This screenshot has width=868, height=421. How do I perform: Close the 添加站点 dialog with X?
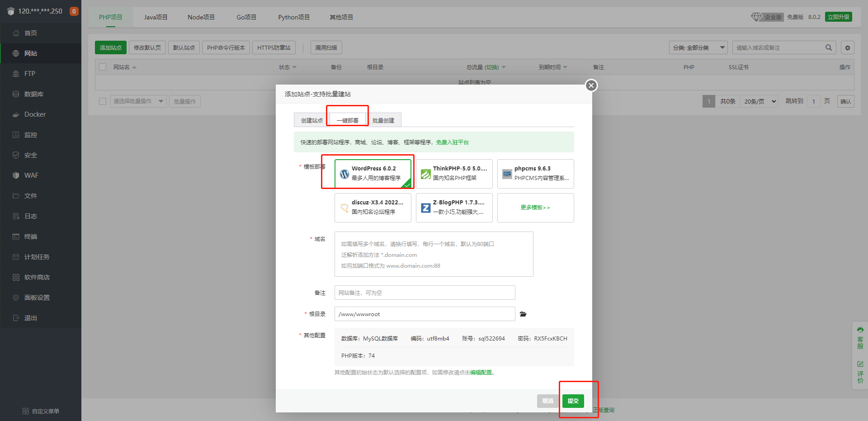coord(591,85)
